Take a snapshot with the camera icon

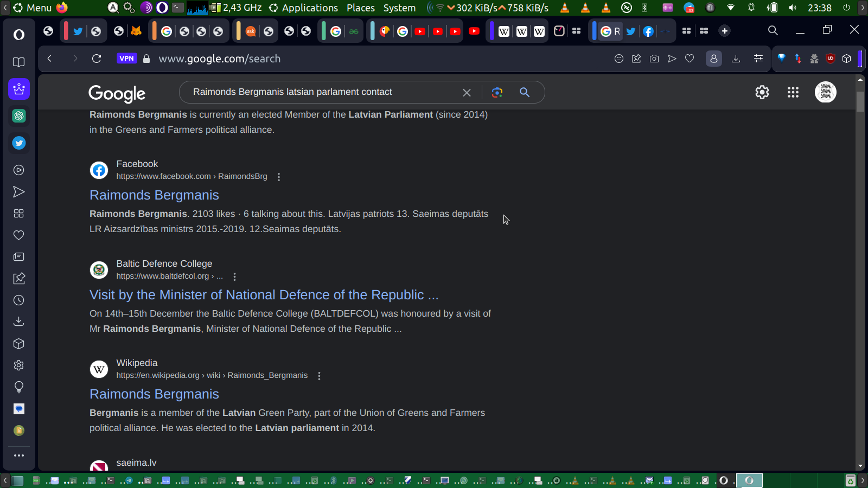[654, 59]
